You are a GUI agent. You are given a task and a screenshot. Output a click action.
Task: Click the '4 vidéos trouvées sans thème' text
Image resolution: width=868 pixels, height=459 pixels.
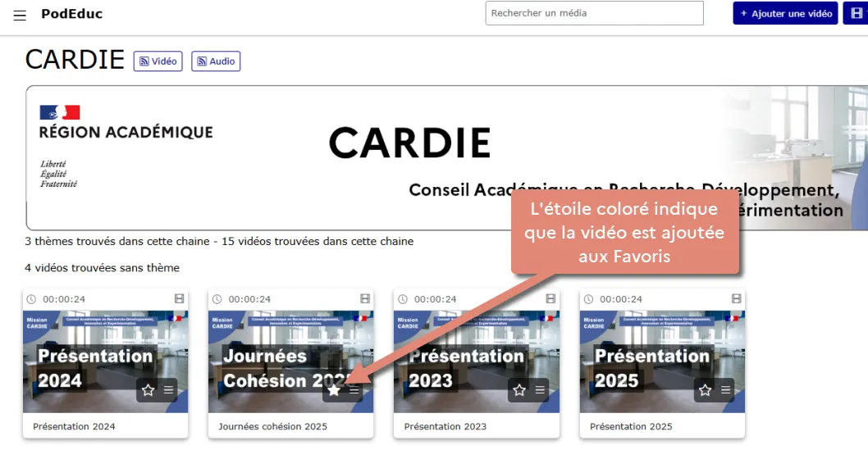[103, 268]
